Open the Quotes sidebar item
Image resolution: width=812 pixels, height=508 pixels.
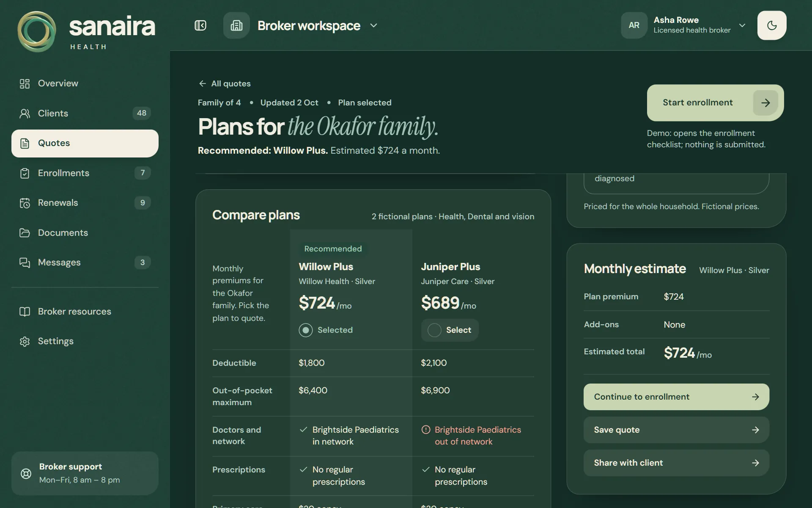85,143
